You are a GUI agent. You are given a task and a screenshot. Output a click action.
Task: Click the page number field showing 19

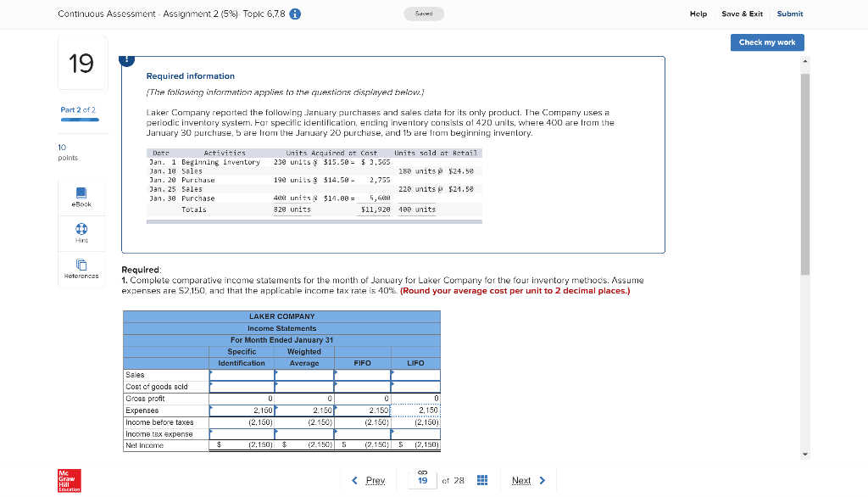point(421,480)
